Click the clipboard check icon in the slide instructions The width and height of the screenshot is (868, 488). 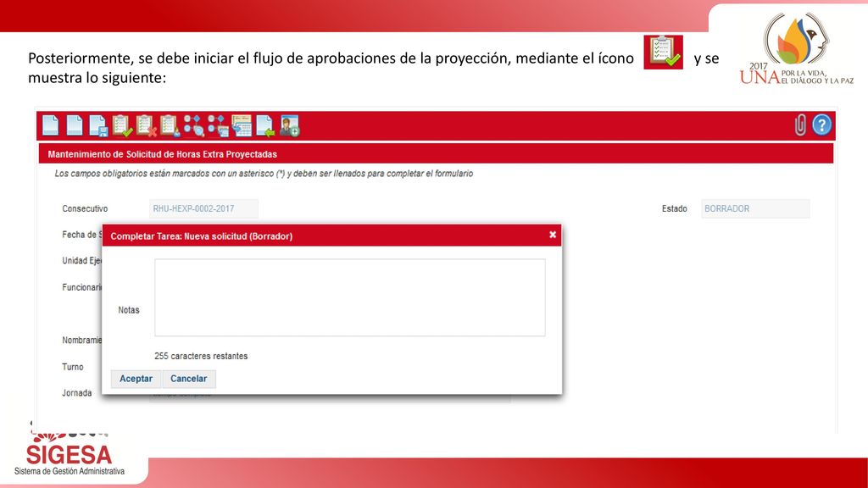coord(663,52)
